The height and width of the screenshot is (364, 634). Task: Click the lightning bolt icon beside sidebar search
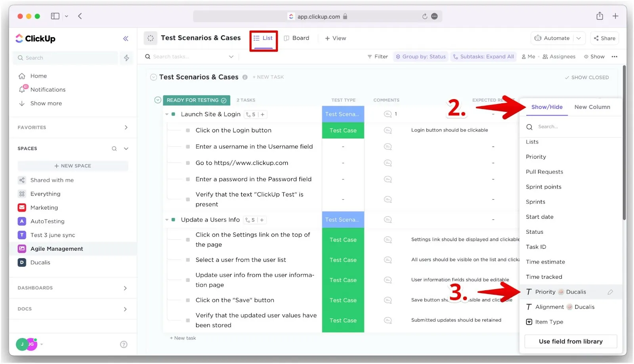[126, 58]
